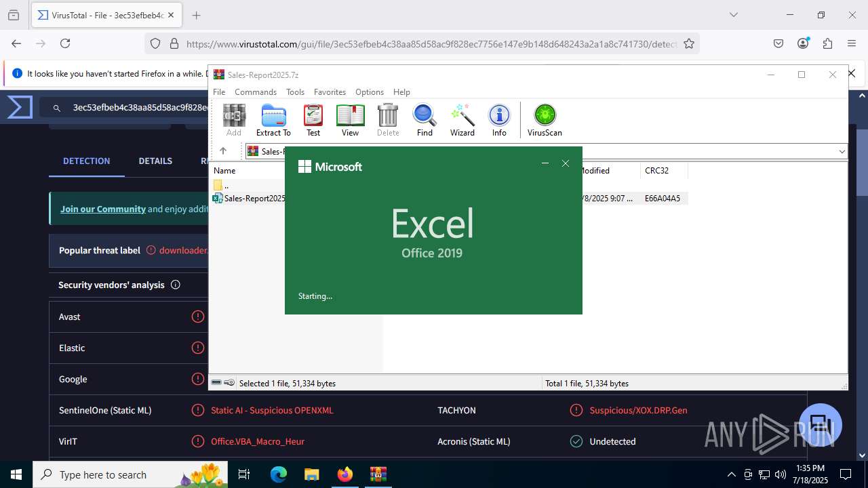Go back in Firefox
The width and height of the screenshot is (868, 488).
click(16, 43)
